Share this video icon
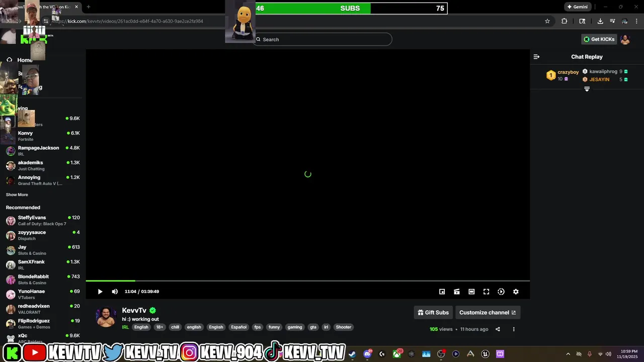This screenshot has height=362, width=644. click(x=498, y=329)
